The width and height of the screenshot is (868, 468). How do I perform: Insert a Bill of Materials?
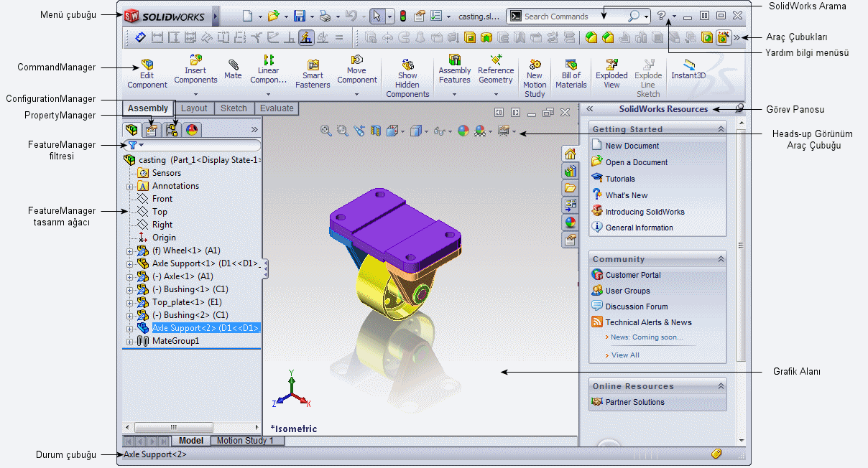tap(571, 75)
